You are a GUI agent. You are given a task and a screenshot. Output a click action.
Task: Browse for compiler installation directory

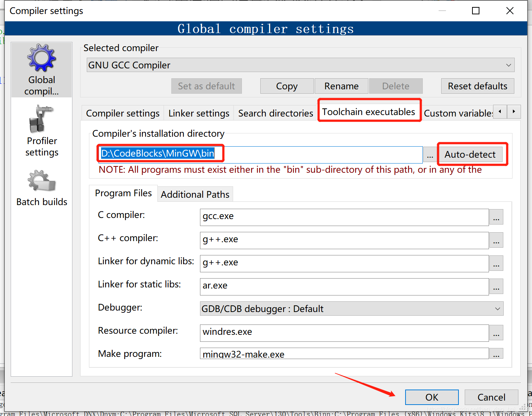430,154
